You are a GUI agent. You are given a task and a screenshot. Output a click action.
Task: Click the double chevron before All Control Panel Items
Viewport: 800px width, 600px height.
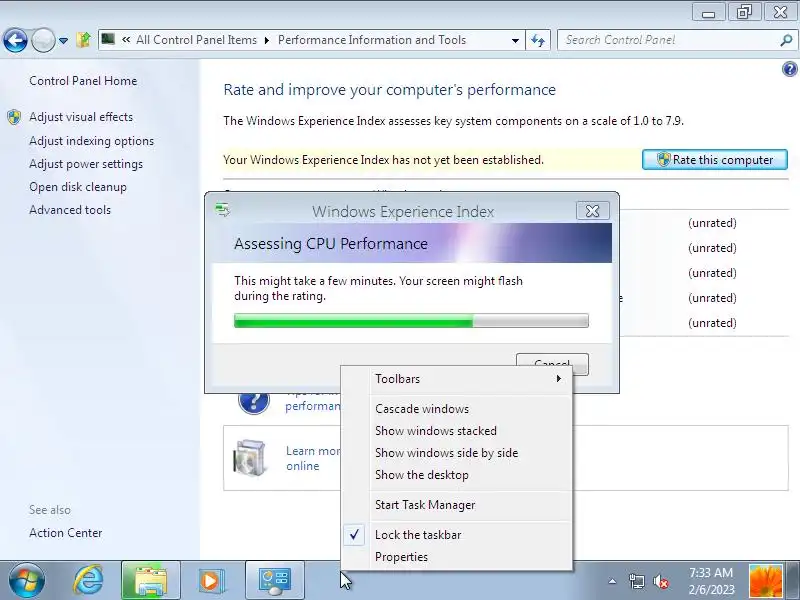126,40
